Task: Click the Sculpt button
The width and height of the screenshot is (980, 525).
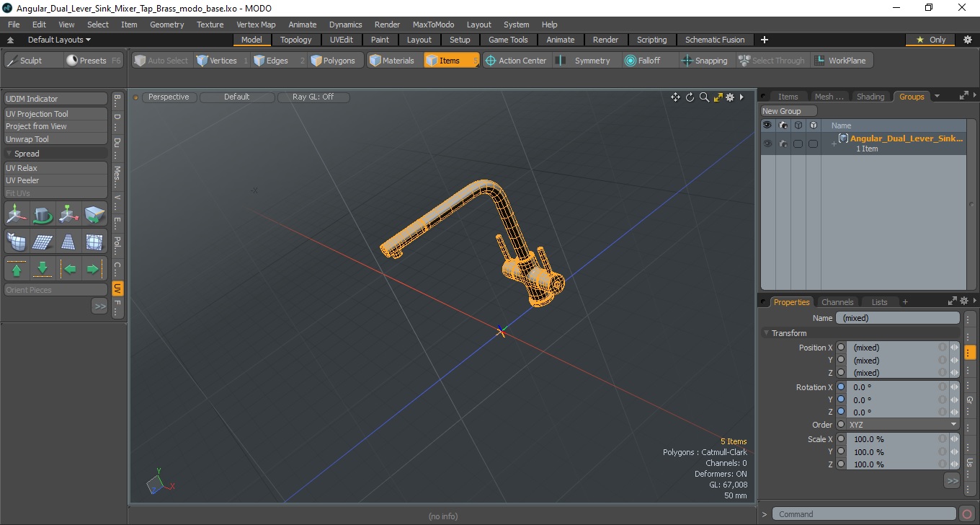Action: [32, 61]
